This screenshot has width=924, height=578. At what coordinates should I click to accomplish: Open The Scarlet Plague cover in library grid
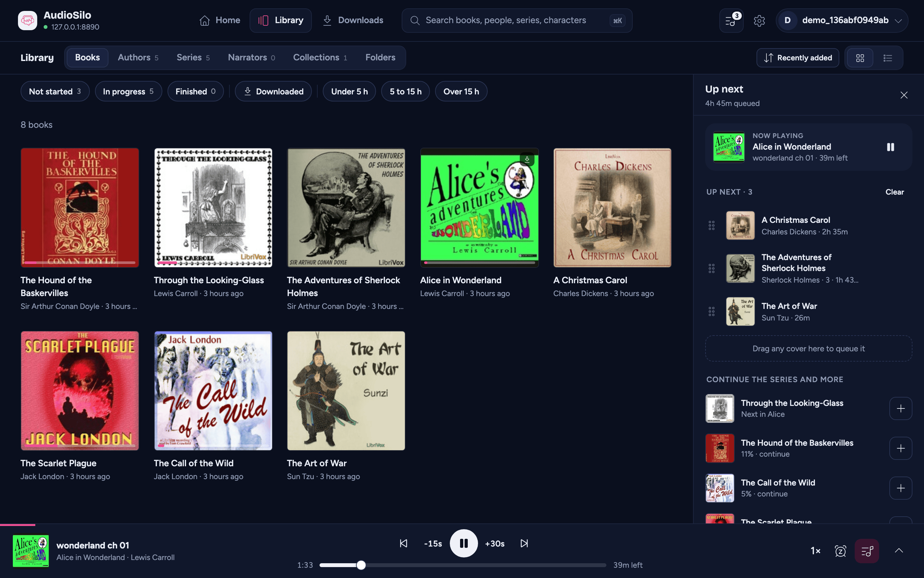click(x=80, y=391)
